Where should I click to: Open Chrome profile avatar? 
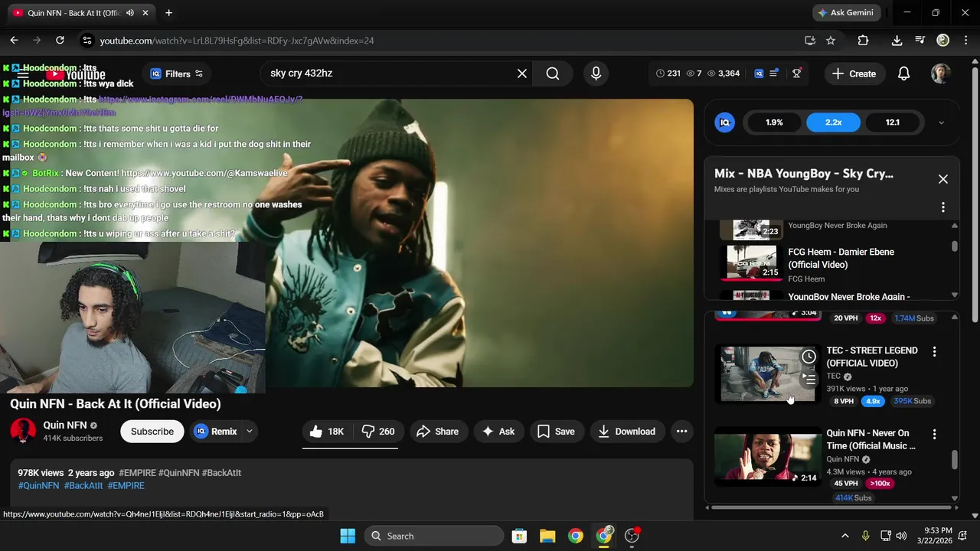pyautogui.click(x=942, y=41)
